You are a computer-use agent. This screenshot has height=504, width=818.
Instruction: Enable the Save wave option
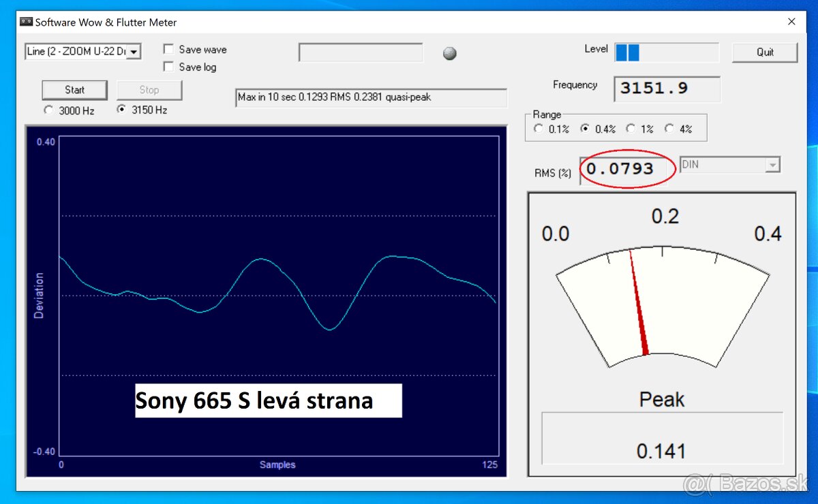pyautogui.click(x=168, y=49)
